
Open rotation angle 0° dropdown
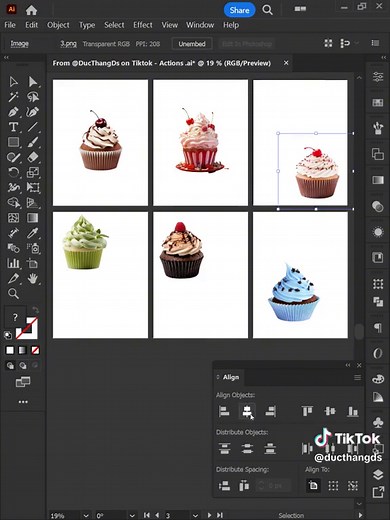pos(132,515)
